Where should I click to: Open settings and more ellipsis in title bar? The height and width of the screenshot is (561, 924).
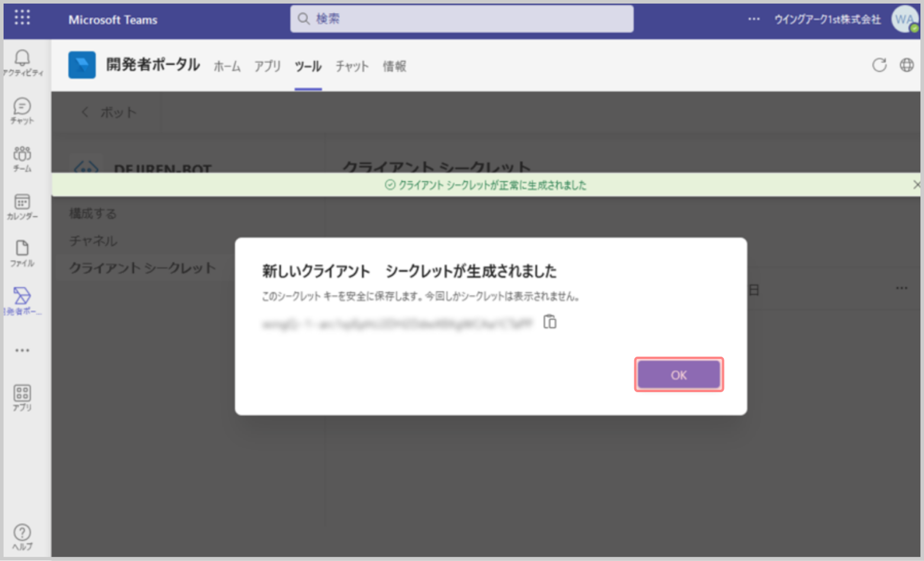tap(753, 19)
